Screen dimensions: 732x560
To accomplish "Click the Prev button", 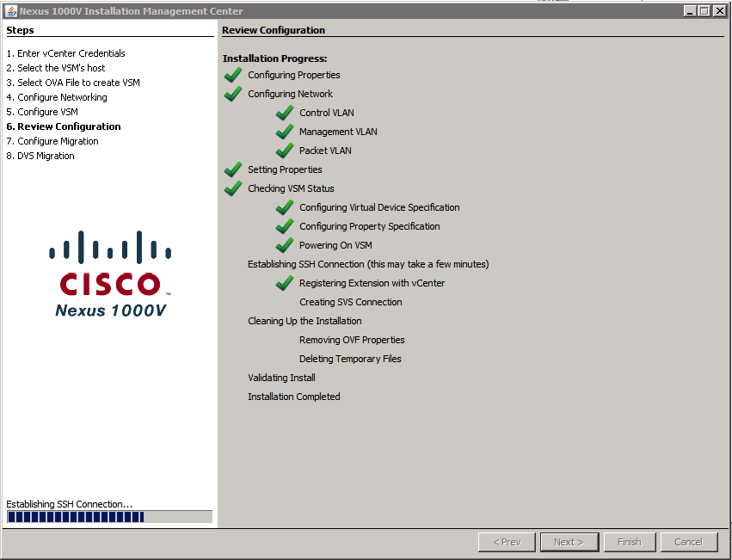I will pyautogui.click(x=507, y=542).
